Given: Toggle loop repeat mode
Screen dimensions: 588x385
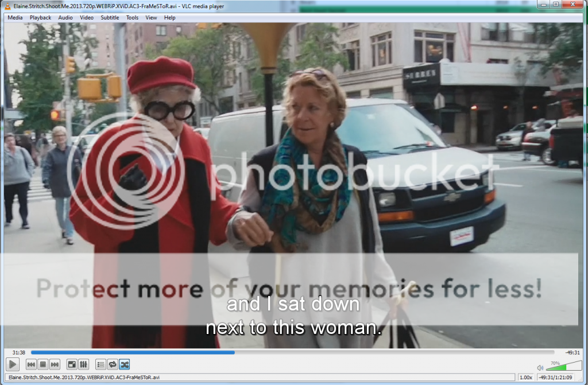Looking at the screenshot, I should pyautogui.click(x=113, y=364).
